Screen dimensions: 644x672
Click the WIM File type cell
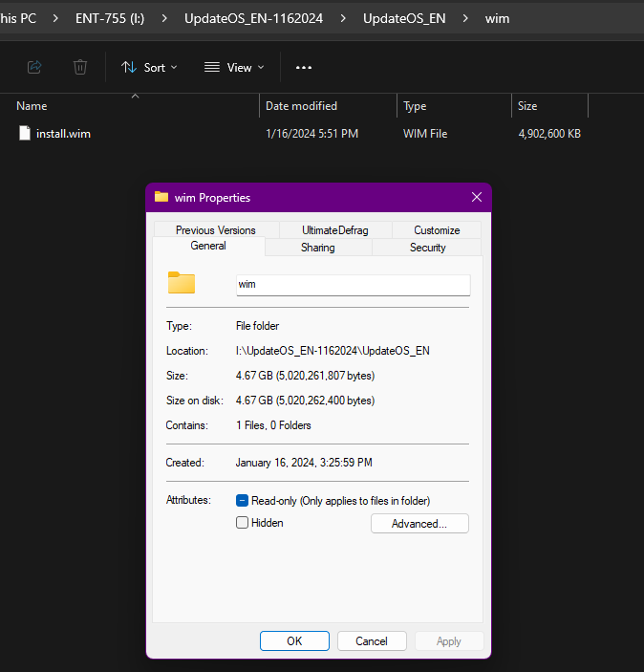click(x=425, y=134)
